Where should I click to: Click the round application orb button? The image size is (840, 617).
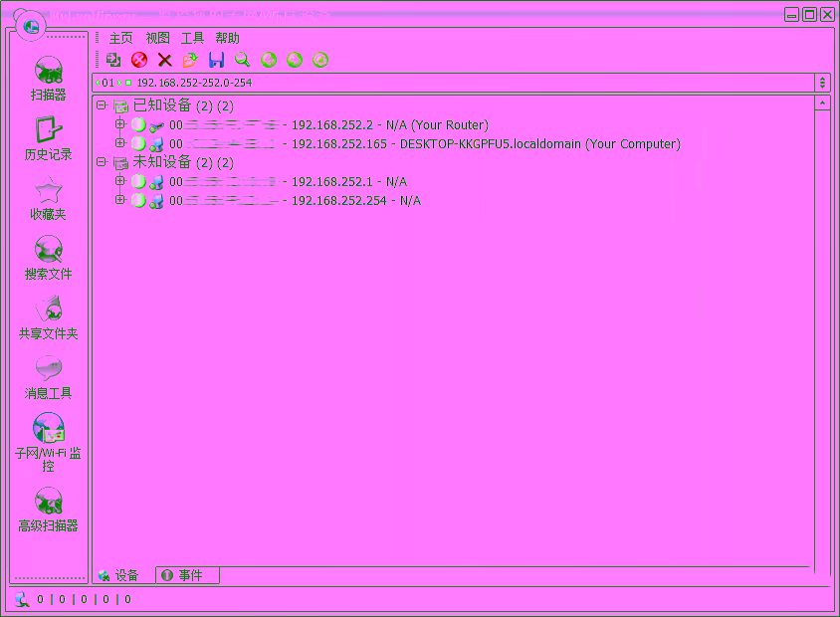click(31, 26)
